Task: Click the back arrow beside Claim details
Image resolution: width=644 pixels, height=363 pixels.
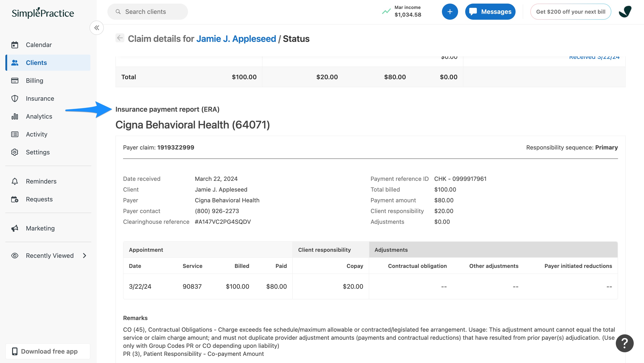Action: coord(120,38)
